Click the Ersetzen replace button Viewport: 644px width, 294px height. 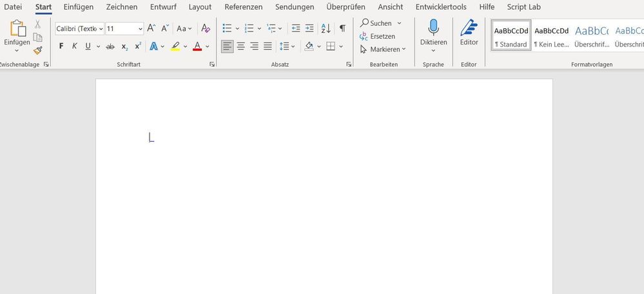point(378,36)
